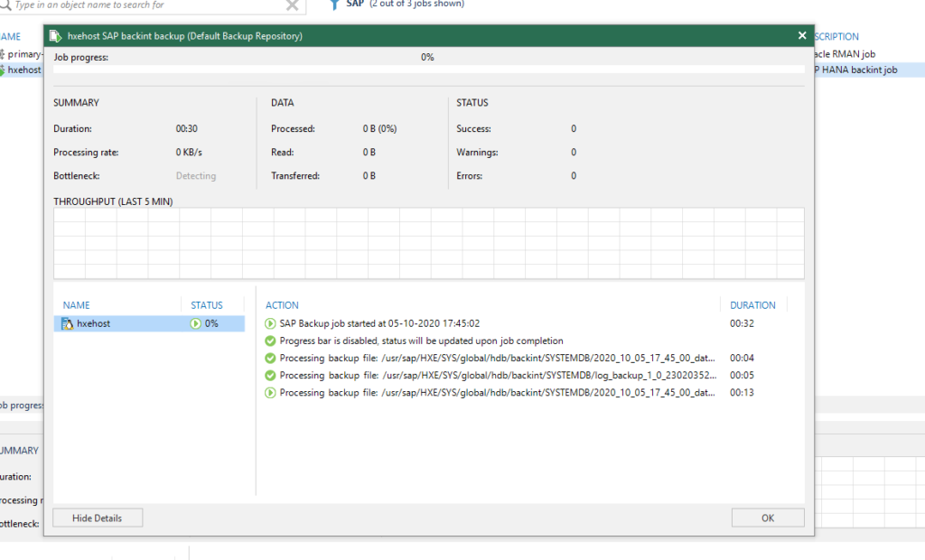Click the search magnifier icon
925x560 pixels.
[5, 5]
